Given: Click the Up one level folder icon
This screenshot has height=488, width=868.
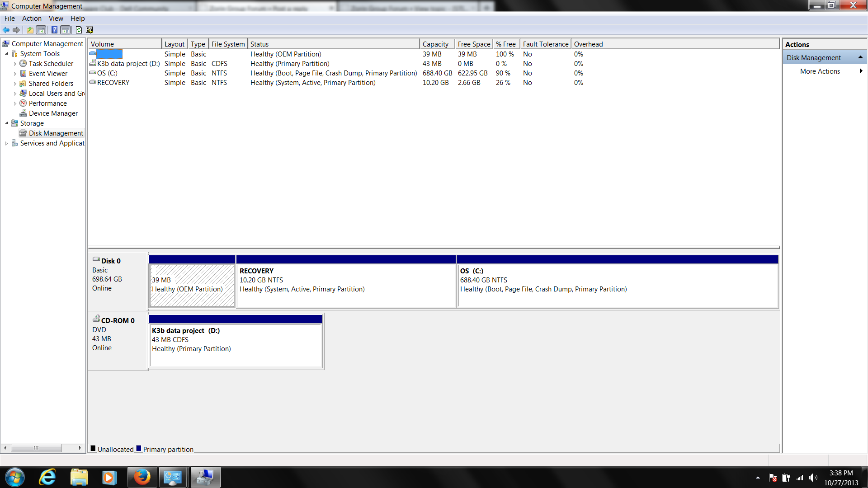Looking at the screenshot, I should coord(30,30).
